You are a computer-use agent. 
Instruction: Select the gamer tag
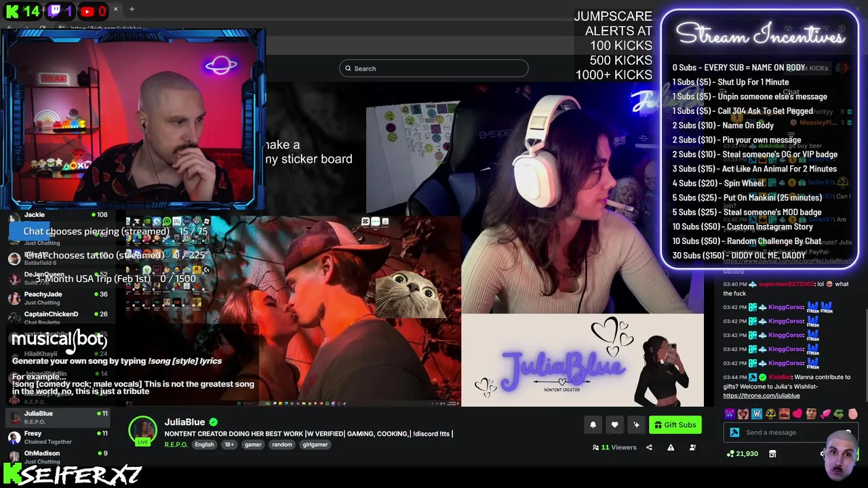point(253,445)
